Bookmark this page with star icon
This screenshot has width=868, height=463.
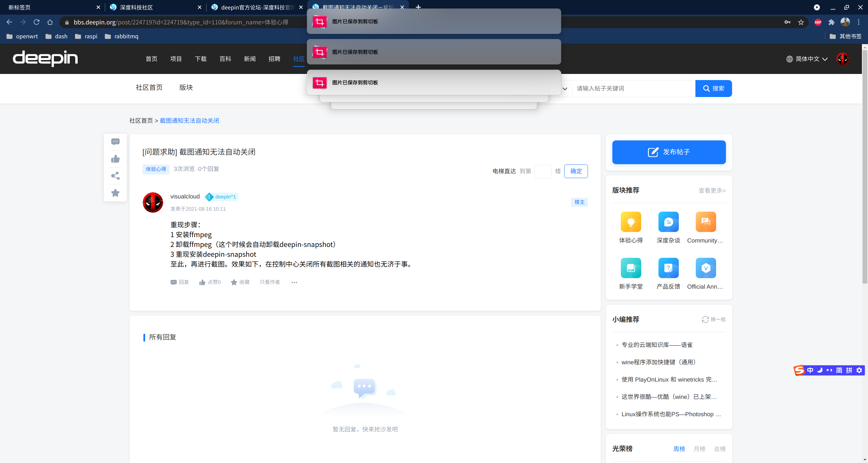pos(801,22)
